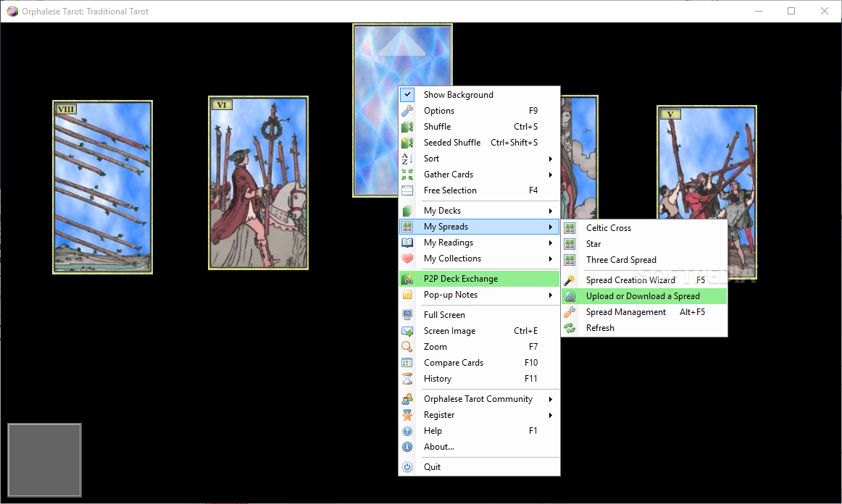Expand the Orphalese Tarot Community submenu arrow
This screenshot has height=504, width=842.
click(551, 399)
